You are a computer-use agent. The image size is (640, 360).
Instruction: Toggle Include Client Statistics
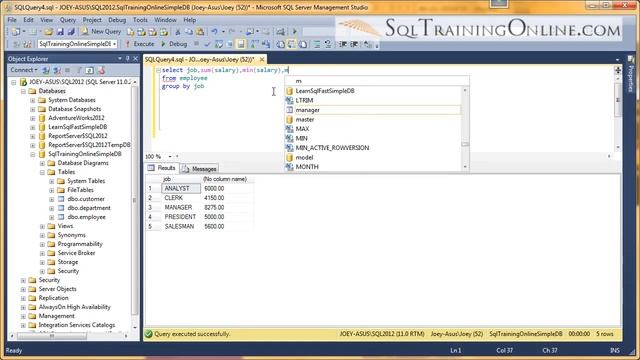(x=266, y=44)
